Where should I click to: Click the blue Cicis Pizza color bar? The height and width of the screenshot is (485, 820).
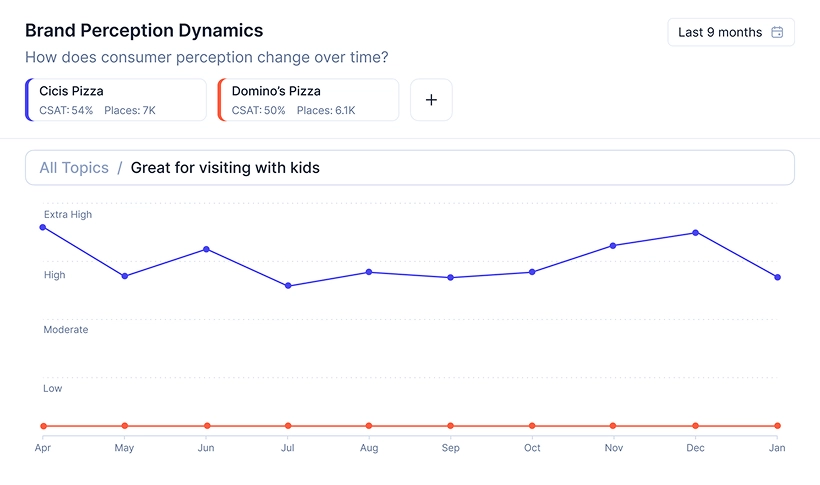click(x=28, y=100)
